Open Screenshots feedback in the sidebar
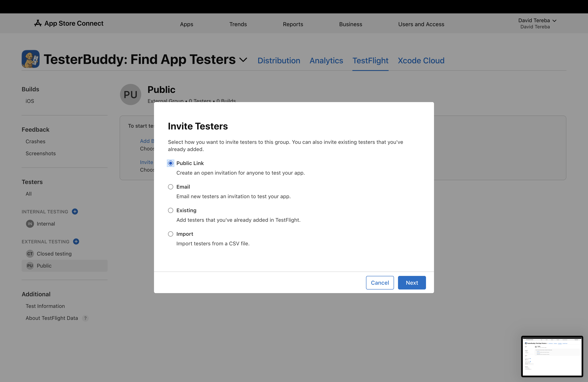The width and height of the screenshot is (588, 382). pyautogui.click(x=41, y=153)
